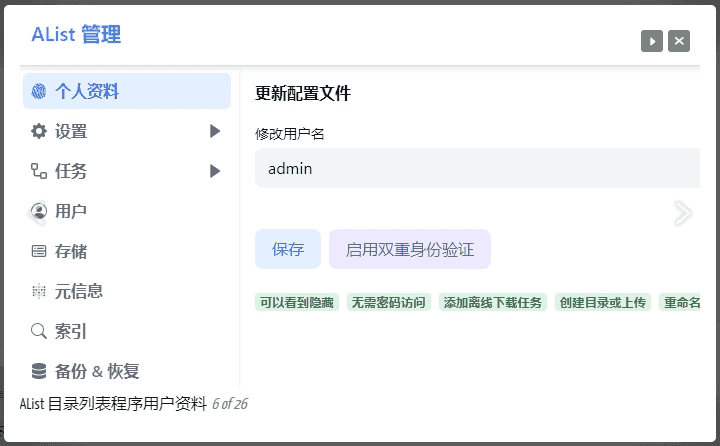Screen dimensions: 720x446
Task: Close the lightbox with X button
Action: click(679, 41)
